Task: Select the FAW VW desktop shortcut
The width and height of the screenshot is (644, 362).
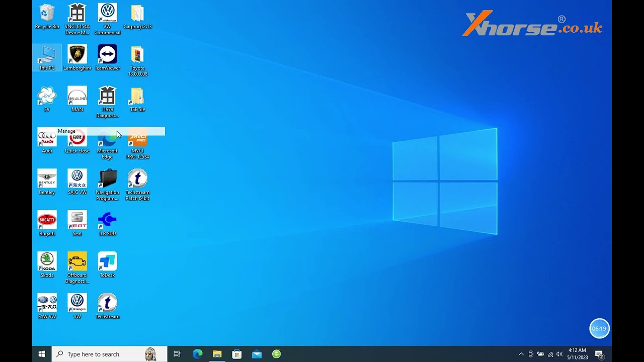Action: point(47,307)
